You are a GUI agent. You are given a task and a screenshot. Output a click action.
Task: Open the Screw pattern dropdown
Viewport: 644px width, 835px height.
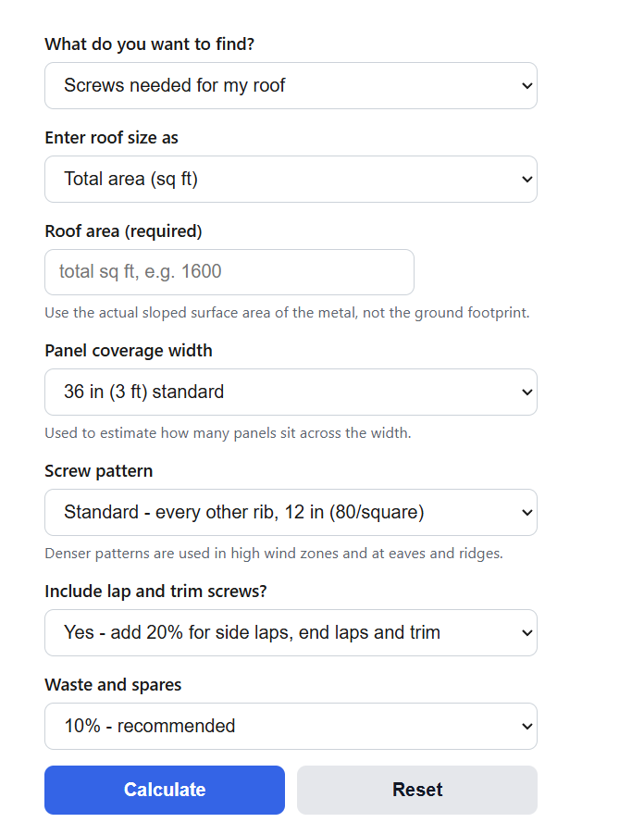click(x=291, y=512)
